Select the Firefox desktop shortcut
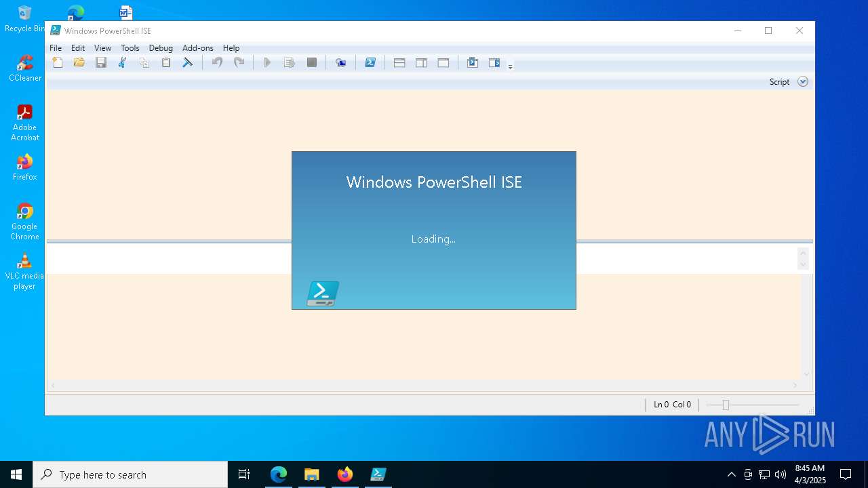This screenshot has width=868, height=488. tap(24, 167)
